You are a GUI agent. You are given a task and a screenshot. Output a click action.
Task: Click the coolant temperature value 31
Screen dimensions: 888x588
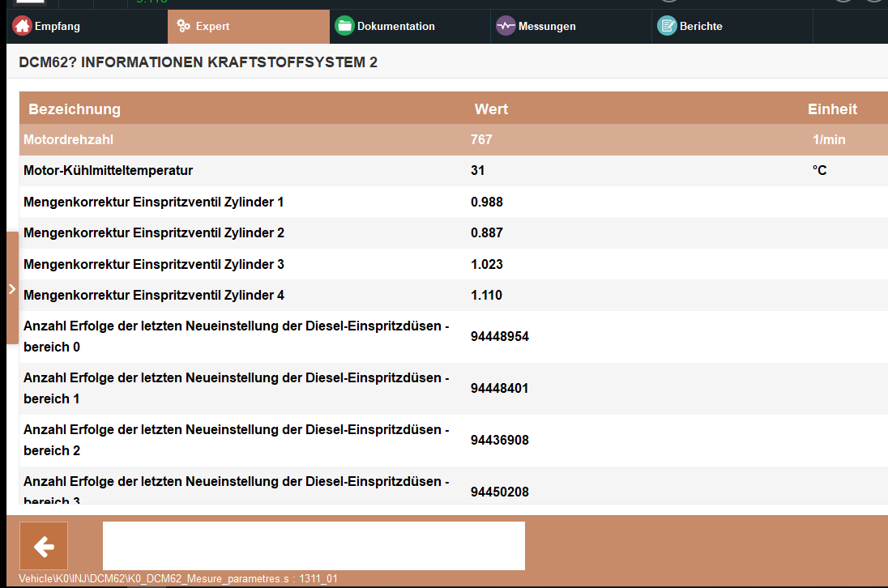477,170
